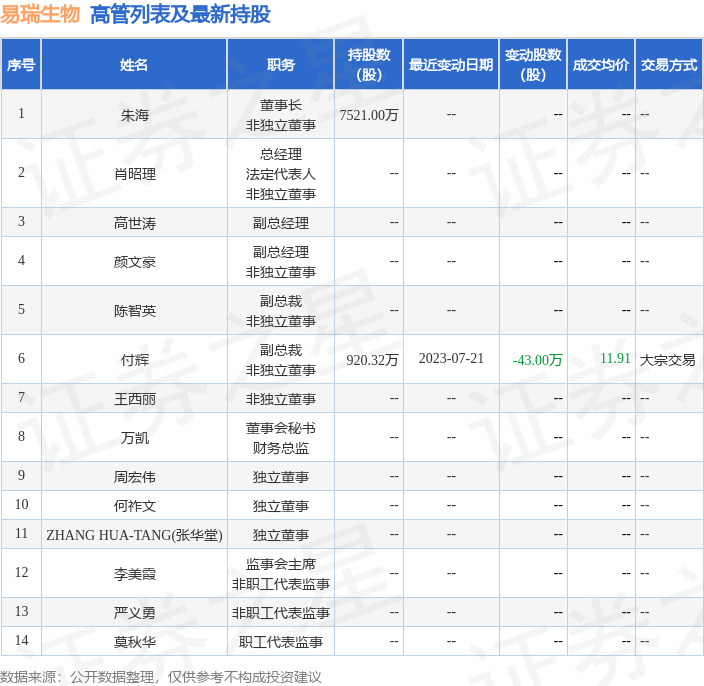The height and width of the screenshot is (686, 704).
Task: Select the 最近变动日期 column header
Action: 451,65
